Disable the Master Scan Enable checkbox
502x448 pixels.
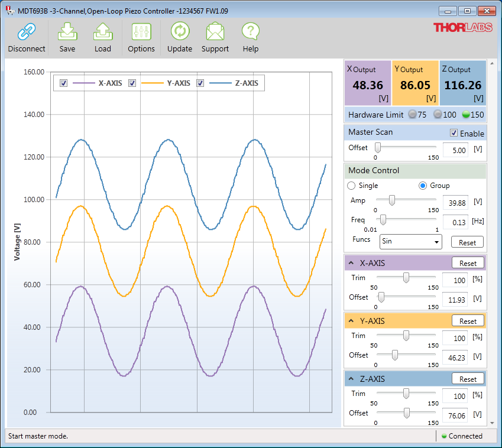[x=454, y=133]
